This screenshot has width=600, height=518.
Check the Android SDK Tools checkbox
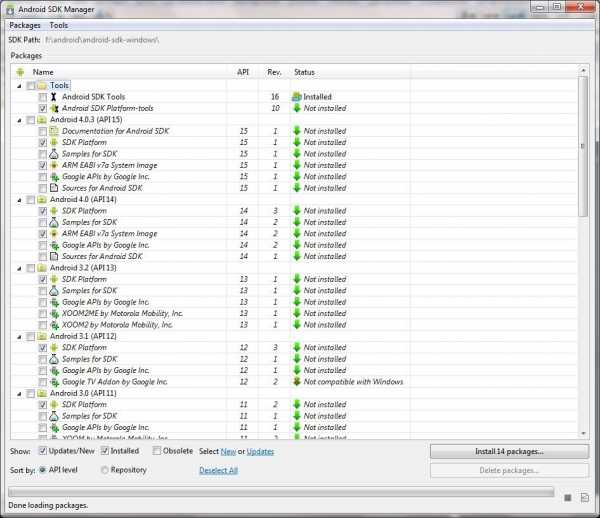[x=41, y=97]
